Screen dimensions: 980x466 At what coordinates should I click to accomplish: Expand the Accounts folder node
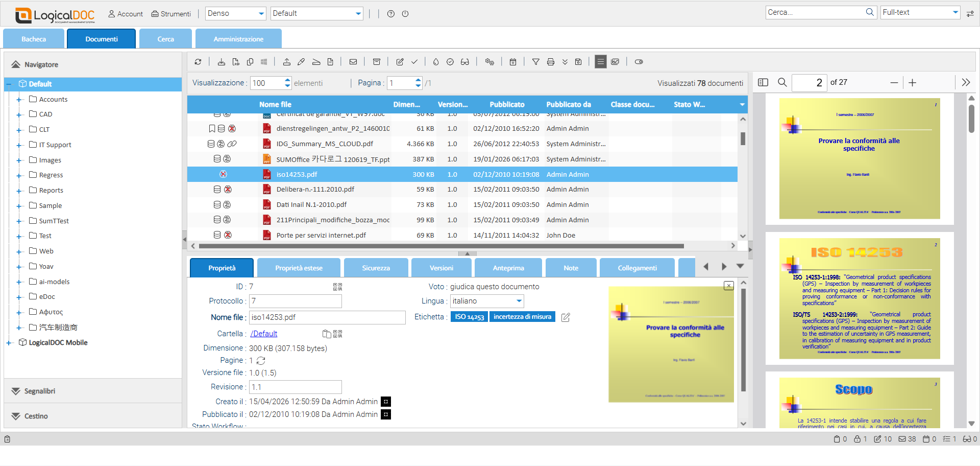click(19, 100)
